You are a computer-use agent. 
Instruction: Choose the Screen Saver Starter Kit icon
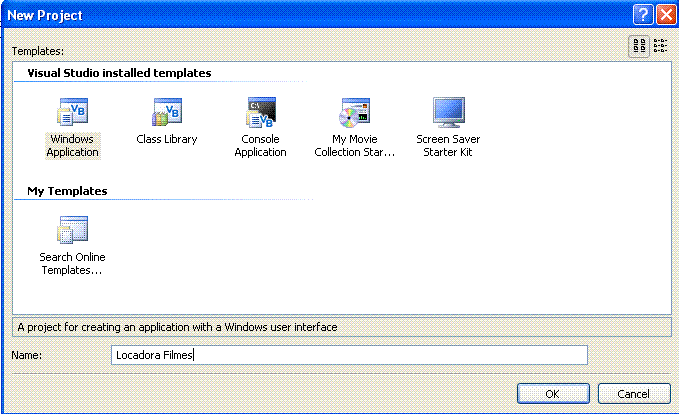(x=448, y=112)
